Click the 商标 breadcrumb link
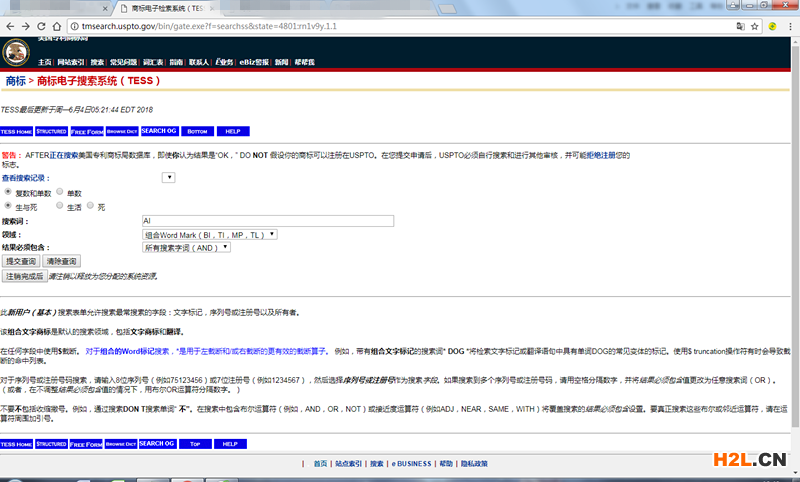The image size is (800, 482). [16, 81]
